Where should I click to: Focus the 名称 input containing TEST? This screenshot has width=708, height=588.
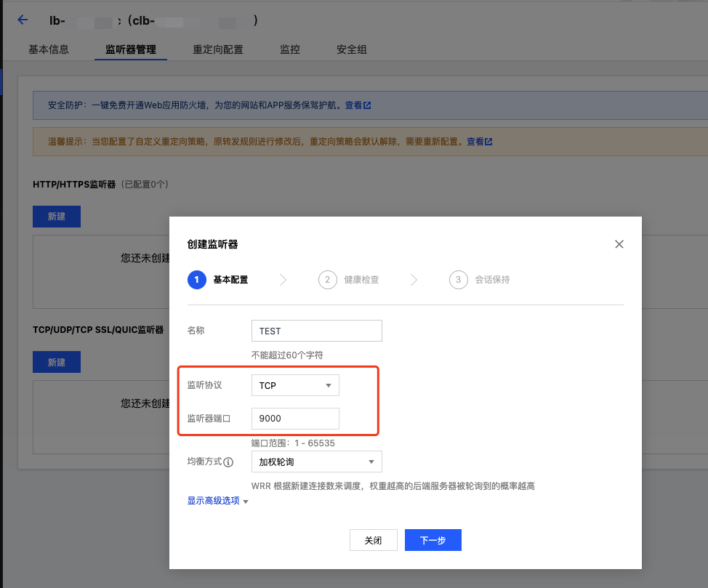tap(316, 331)
